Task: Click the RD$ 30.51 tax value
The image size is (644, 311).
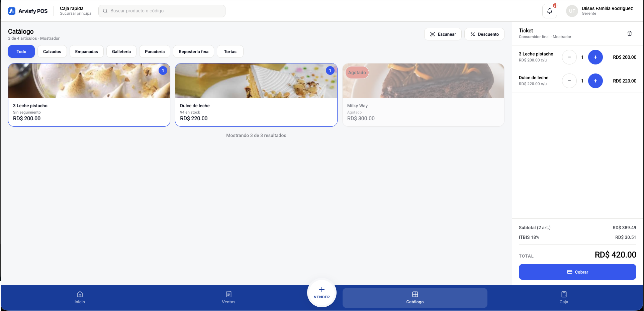Action: 626,237
